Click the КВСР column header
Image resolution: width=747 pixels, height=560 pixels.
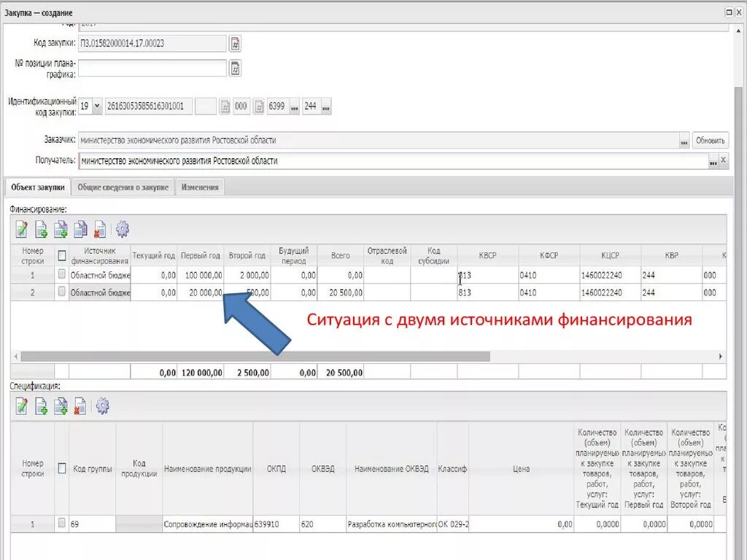pyautogui.click(x=488, y=256)
